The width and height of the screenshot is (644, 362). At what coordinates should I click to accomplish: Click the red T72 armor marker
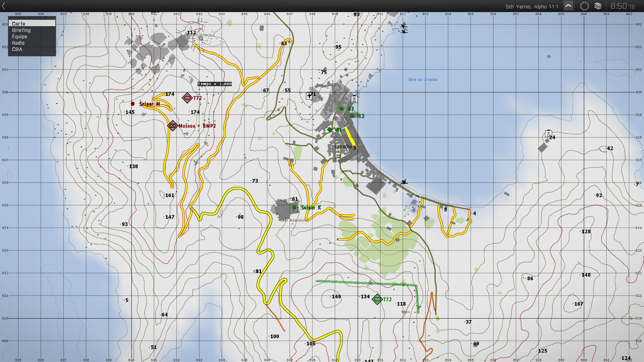point(187,98)
